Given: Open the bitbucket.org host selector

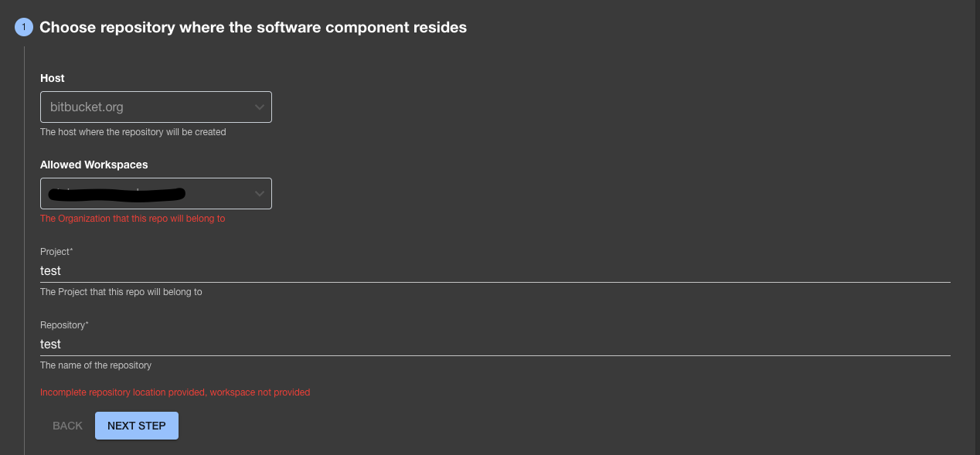Looking at the screenshot, I should tap(155, 107).
